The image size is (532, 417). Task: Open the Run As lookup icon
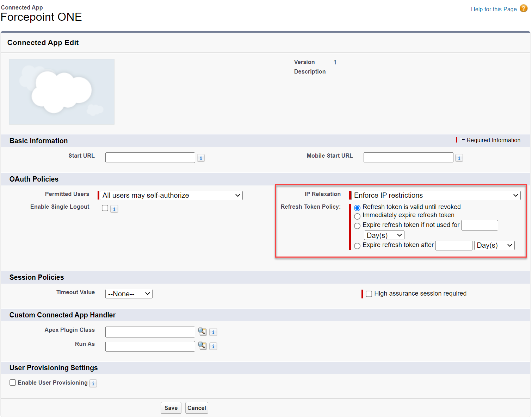(202, 346)
